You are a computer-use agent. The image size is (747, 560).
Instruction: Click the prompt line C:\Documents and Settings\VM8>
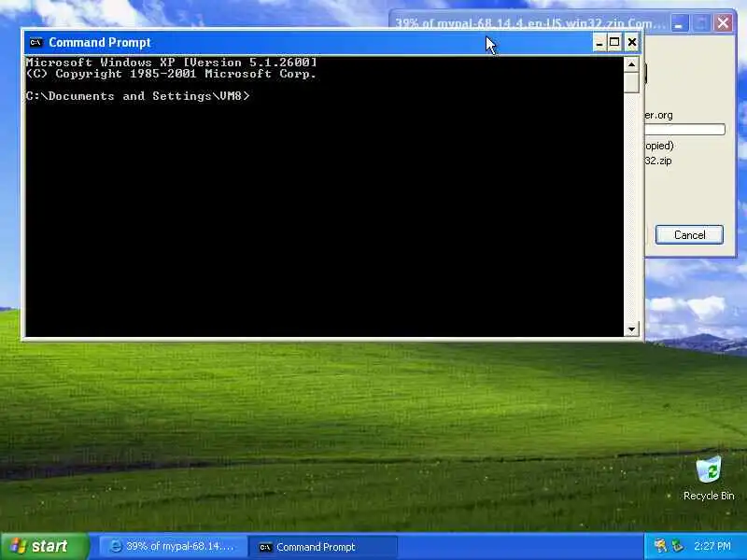(x=137, y=96)
